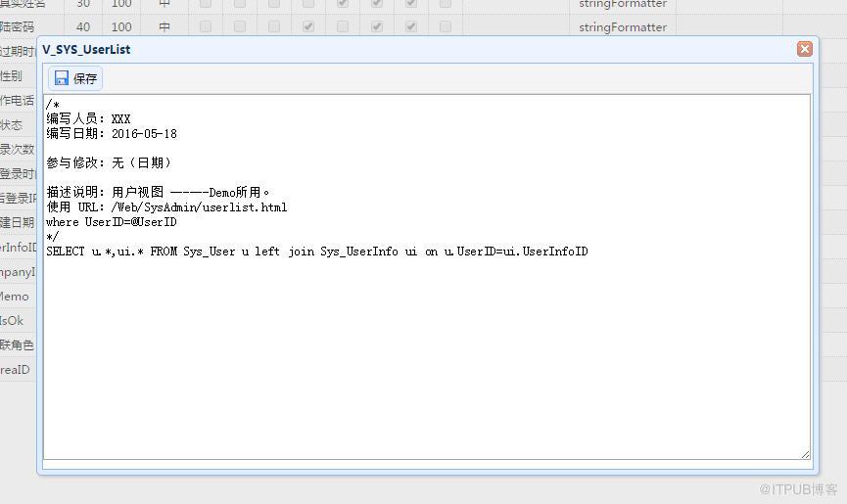Click the where UserID=@UserID line
Viewport: 847px width, 504px height.
pos(112,222)
